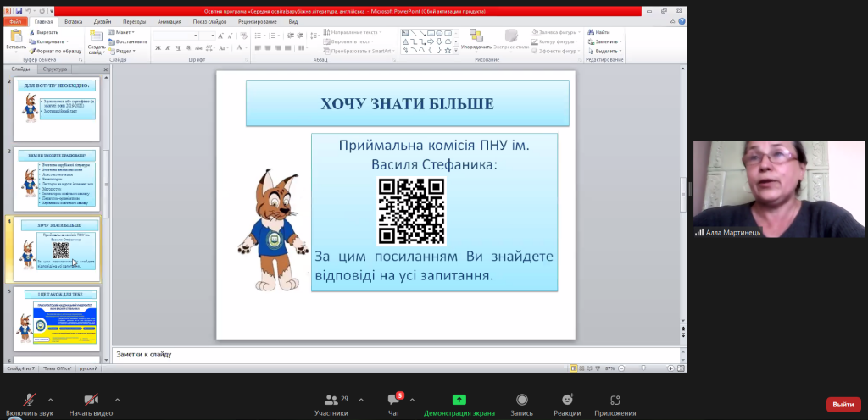This screenshot has width=868, height=420.
Task: Click the Share Screen (Демонстрация экрана) icon
Action: [459, 400]
